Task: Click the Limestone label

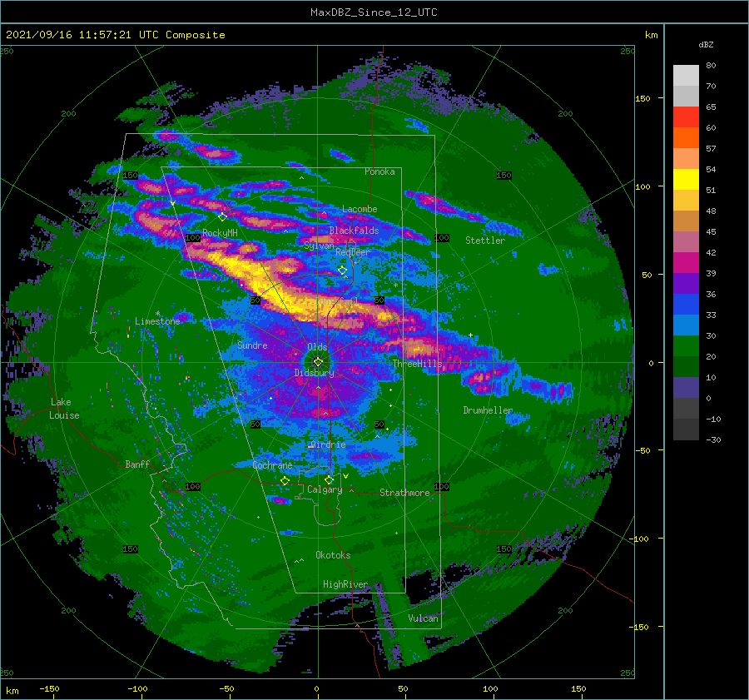Action: pos(157,321)
